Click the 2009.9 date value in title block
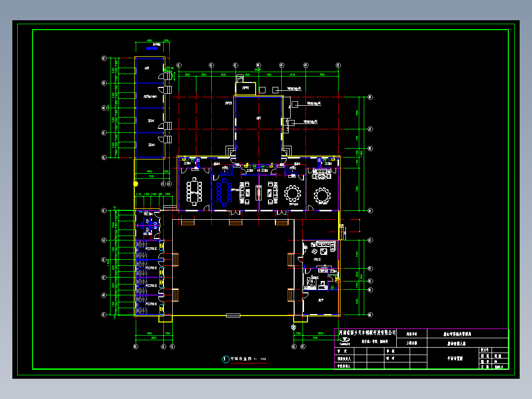 (x=499, y=367)
